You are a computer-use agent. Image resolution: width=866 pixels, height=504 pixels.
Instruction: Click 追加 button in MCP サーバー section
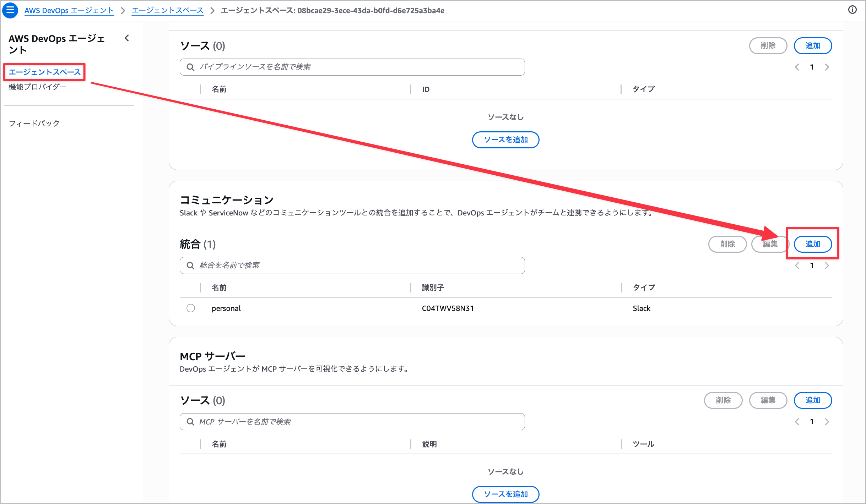(813, 400)
